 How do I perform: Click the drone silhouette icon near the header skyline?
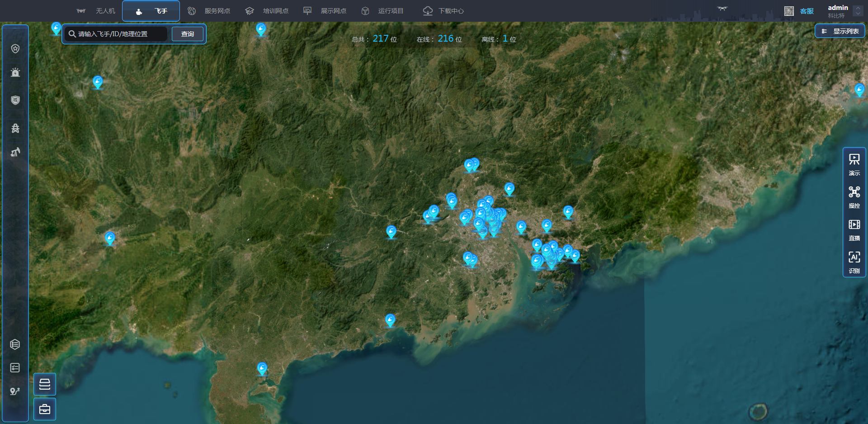(x=722, y=8)
